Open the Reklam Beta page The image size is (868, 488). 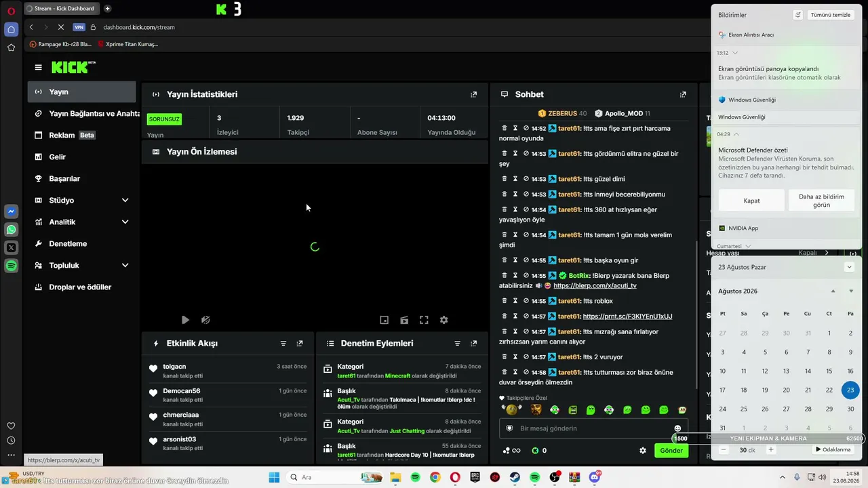82,135
